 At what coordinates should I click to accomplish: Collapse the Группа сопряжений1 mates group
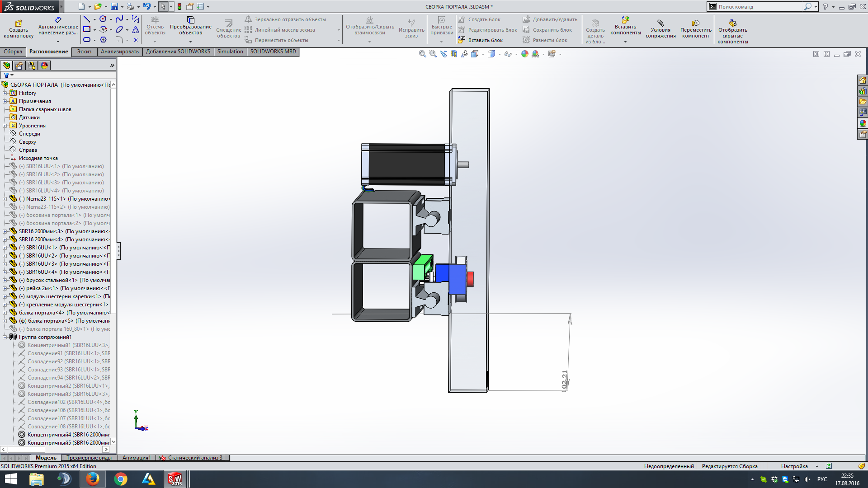click(x=5, y=337)
